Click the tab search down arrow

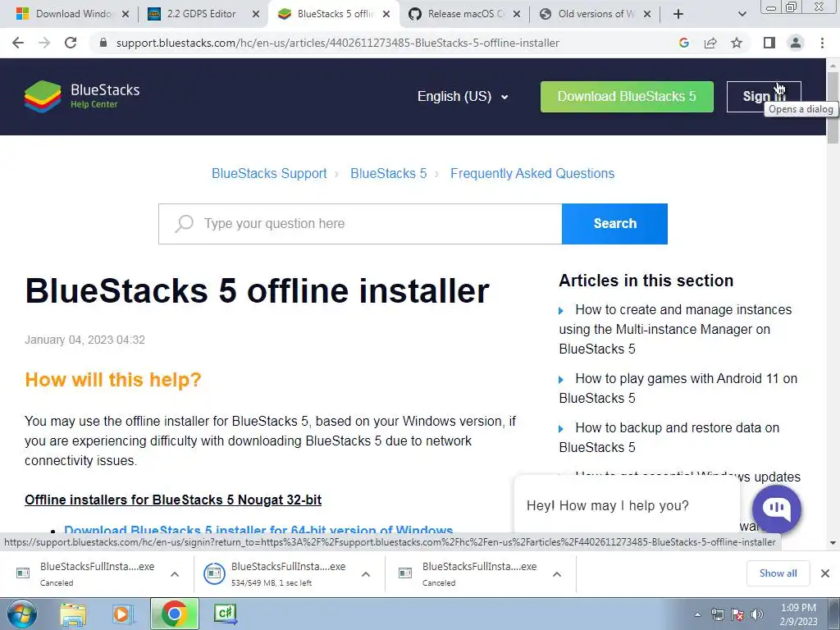pyautogui.click(x=742, y=14)
